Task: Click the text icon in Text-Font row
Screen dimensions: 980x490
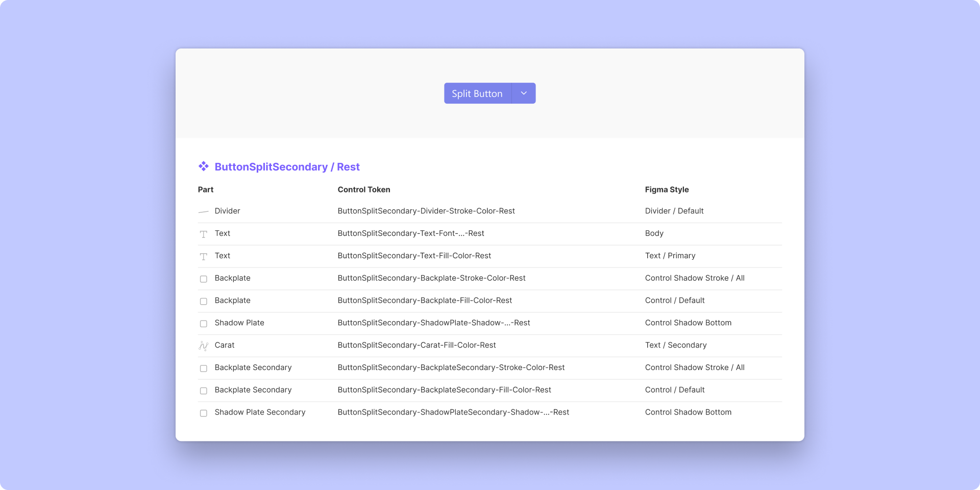Action: pyautogui.click(x=204, y=234)
